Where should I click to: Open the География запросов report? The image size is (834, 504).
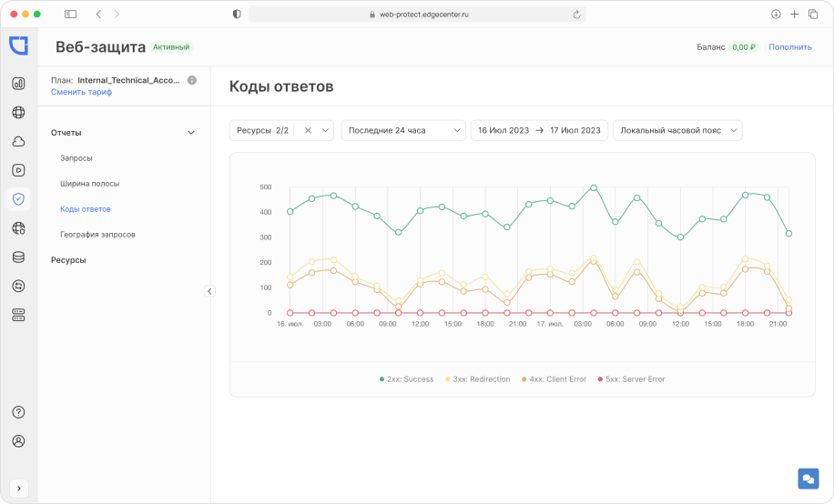pyautogui.click(x=97, y=235)
